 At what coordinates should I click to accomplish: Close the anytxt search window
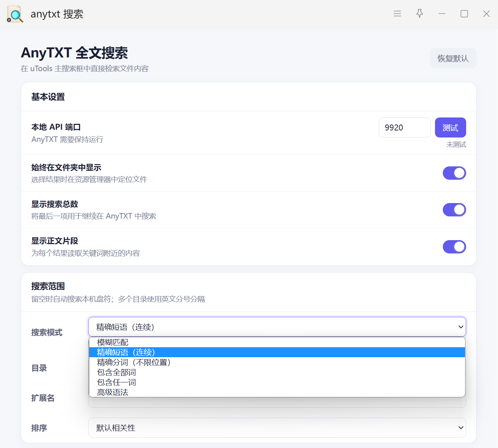[x=487, y=14]
